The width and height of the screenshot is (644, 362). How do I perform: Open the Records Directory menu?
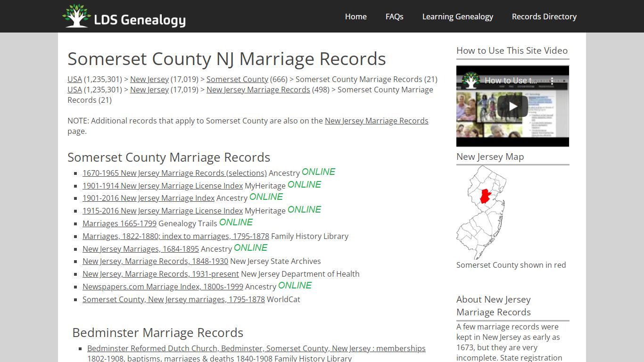[545, 16]
